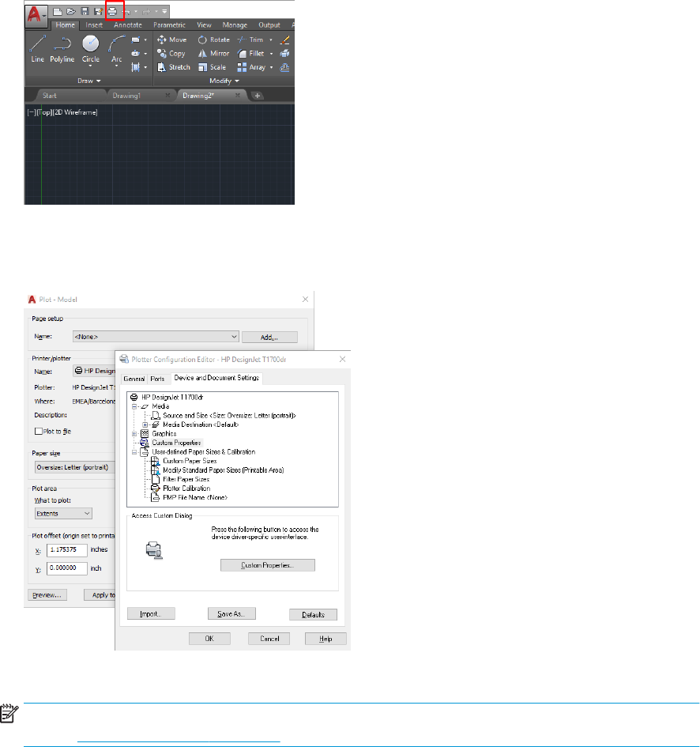Click the Array tool in Modify panel
Viewport: 700px width, 747px height.
(252, 67)
